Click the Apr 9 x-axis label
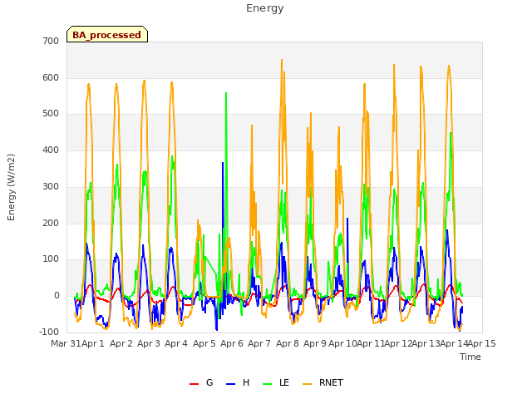This screenshot has height=399, width=532. coord(315,343)
